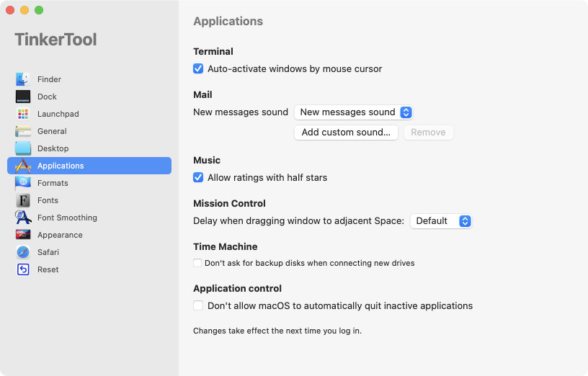Open the General pane label

(x=52, y=131)
